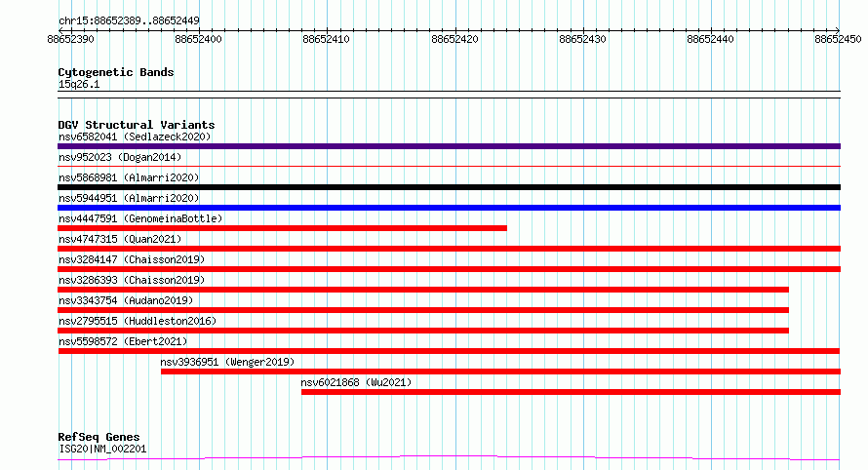The image size is (868, 470).
Task: Open nsv2795515 (Huddleston2016) label
Action: pos(138,321)
